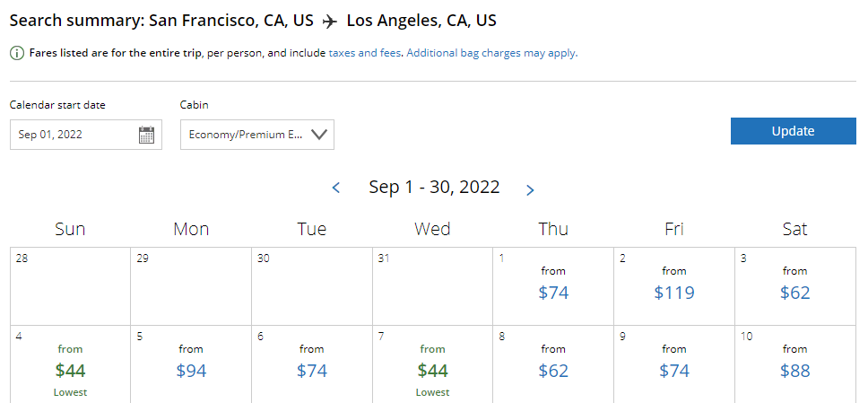Select Thursday Sep 8 fare $62
The height and width of the screenshot is (403, 868).
[x=553, y=370]
